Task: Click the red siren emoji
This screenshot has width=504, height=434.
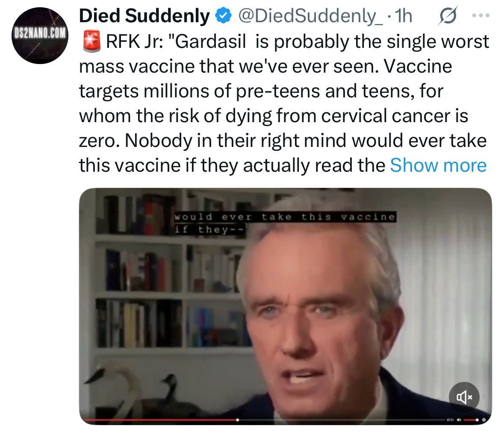Action: click(91, 41)
